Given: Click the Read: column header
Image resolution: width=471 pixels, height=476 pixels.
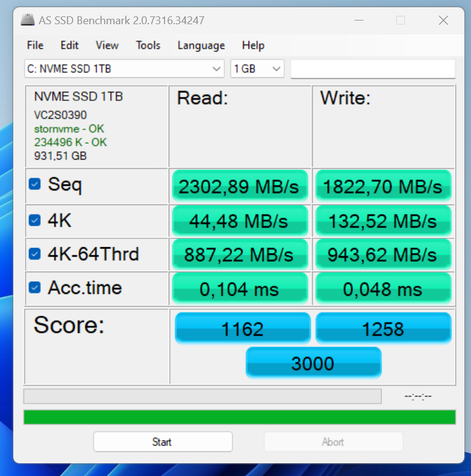Looking at the screenshot, I should [203, 98].
